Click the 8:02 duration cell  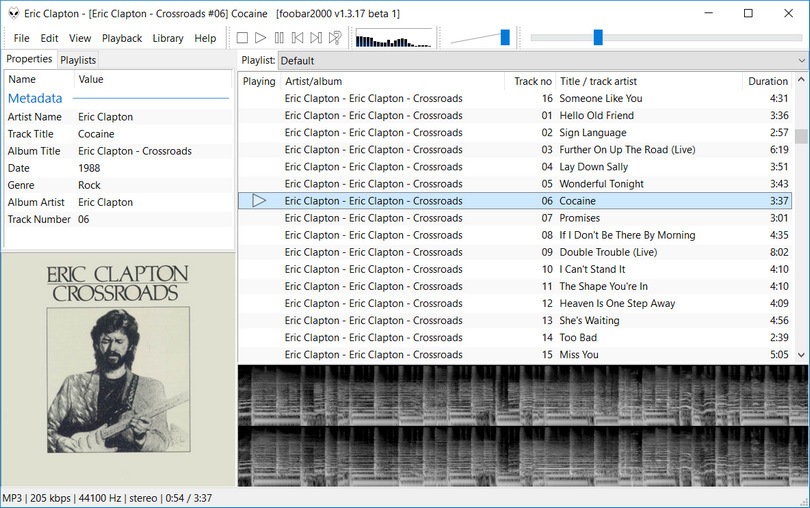(779, 252)
